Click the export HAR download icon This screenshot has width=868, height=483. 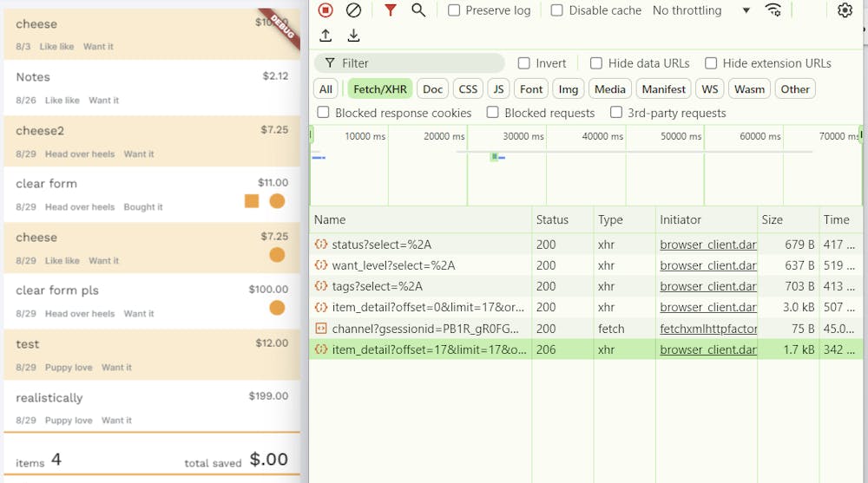point(353,36)
